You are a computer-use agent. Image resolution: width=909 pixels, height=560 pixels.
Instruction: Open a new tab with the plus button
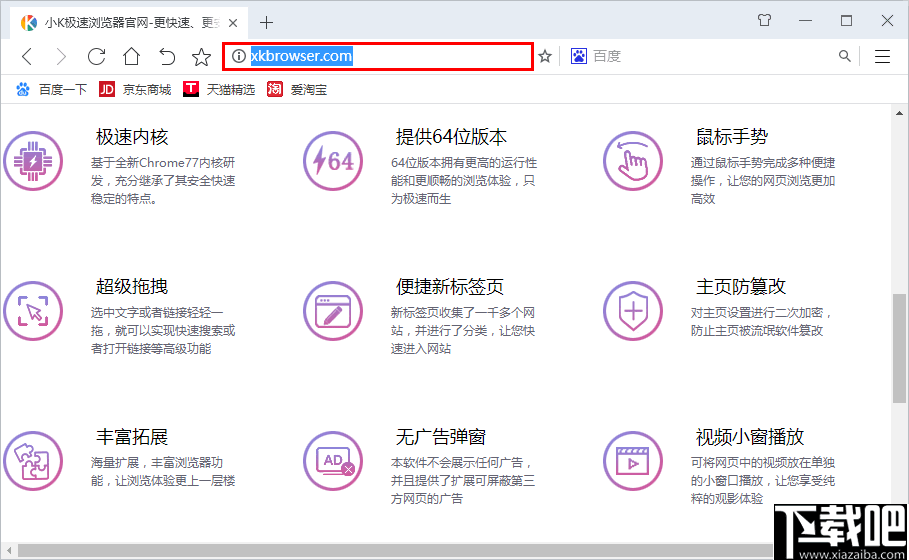[x=266, y=23]
